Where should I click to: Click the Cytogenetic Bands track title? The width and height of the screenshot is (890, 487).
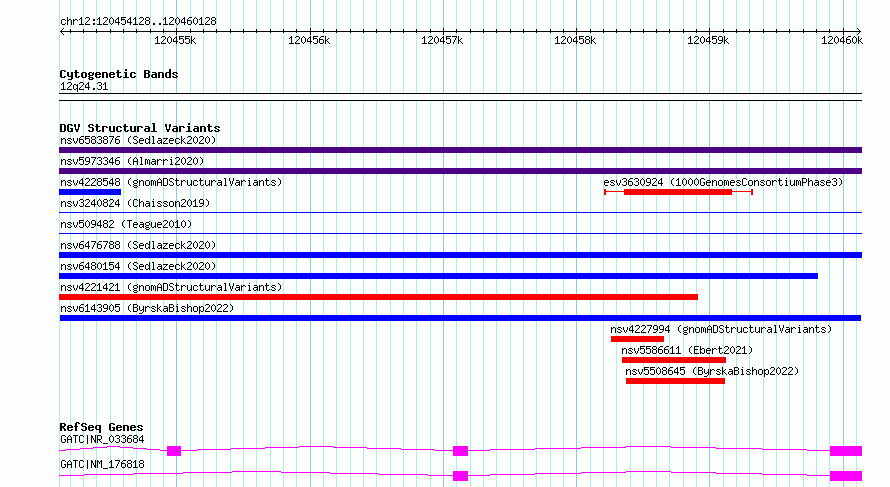(x=119, y=74)
